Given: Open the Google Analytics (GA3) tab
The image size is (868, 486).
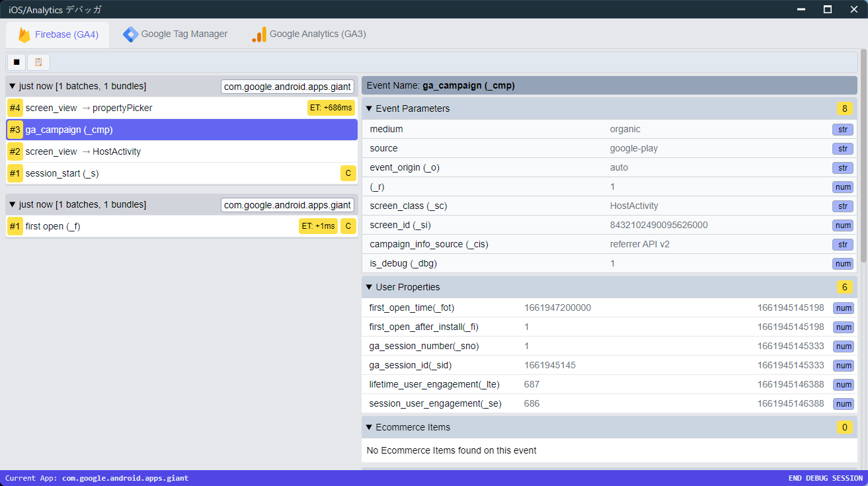Looking at the screenshot, I should click(x=309, y=34).
